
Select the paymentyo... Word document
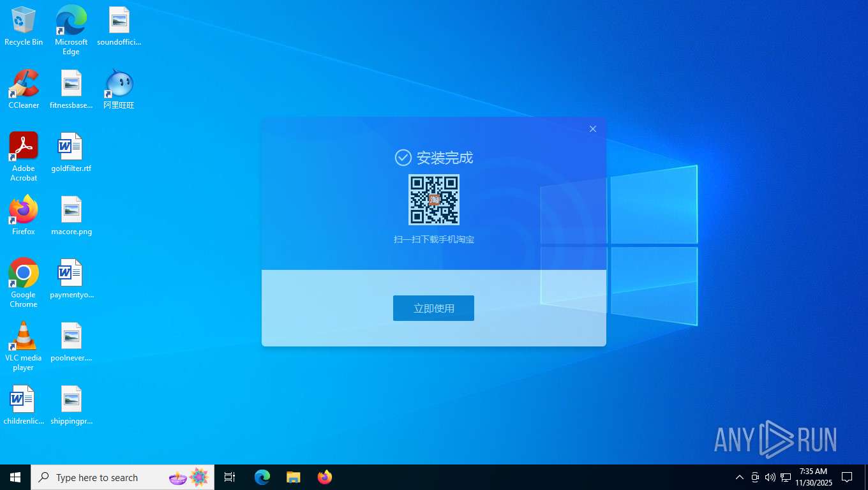click(x=71, y=279)
